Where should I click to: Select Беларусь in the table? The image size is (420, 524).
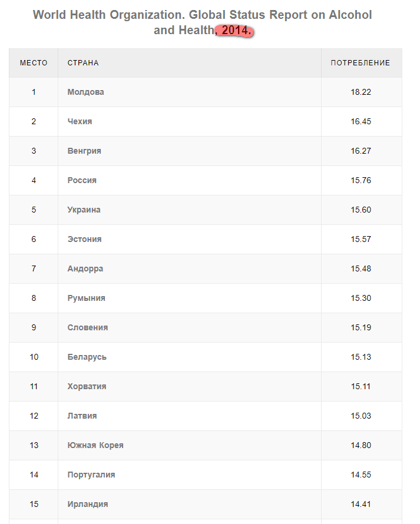87,357
